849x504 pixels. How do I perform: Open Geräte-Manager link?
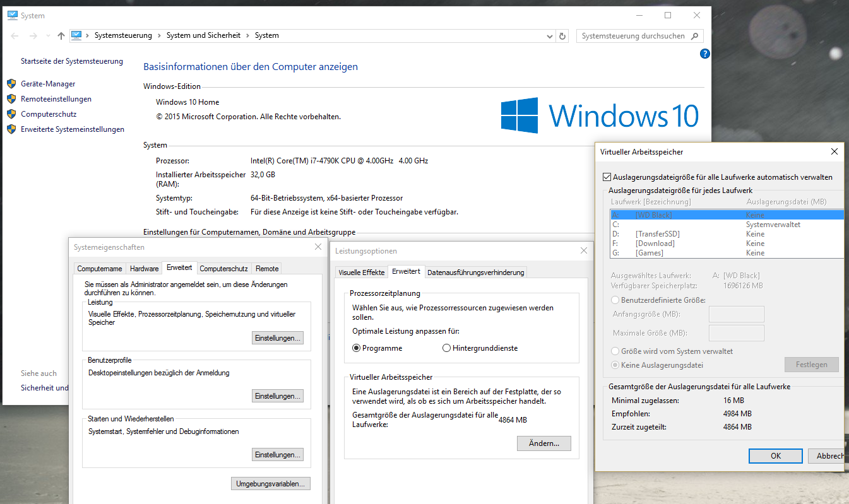click(48, 83)
